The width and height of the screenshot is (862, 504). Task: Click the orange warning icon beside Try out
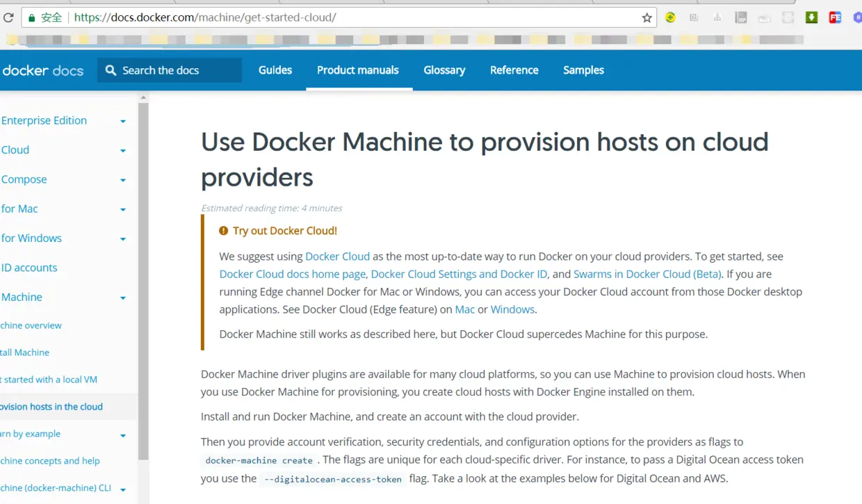(x=224, y=231)
